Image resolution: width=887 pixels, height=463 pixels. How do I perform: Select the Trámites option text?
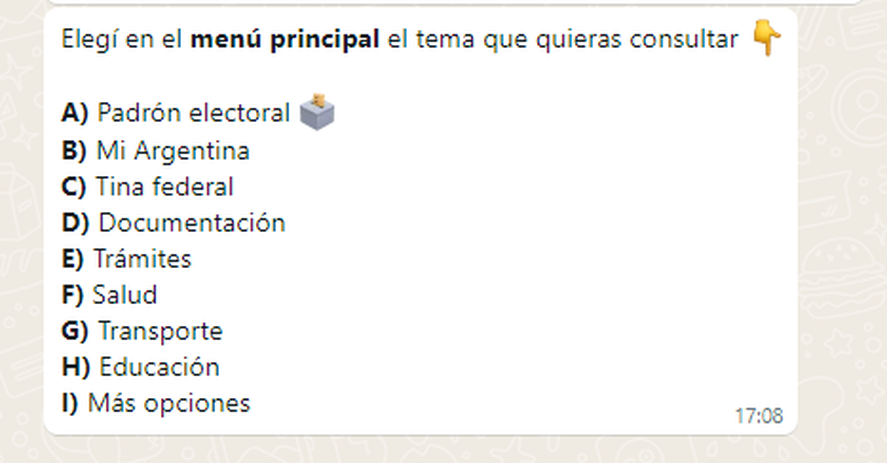pos(142,259)
